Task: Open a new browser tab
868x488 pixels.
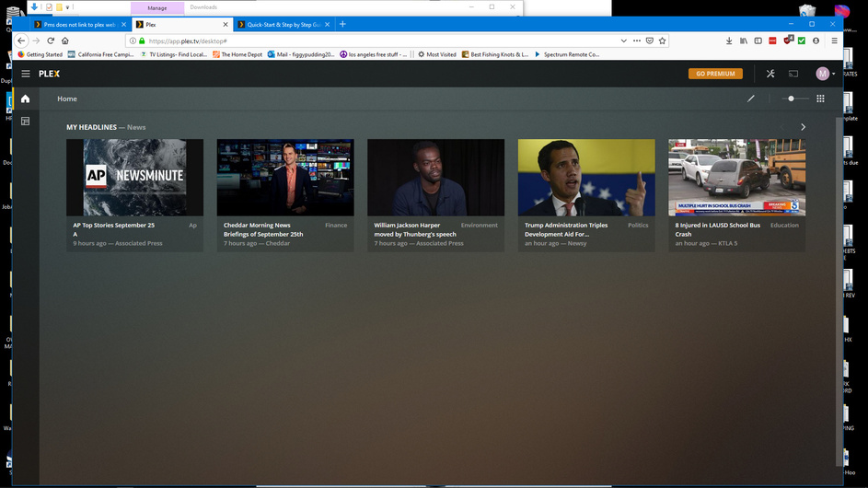Action: pyautogui.click(x=342, y=24)
